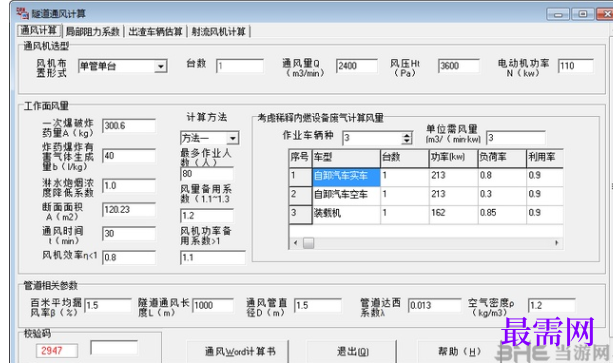Click the 负荷率 column header
The width and height of the screenshot is (613, 363).
pyautogui.click(x=502, y=157)
